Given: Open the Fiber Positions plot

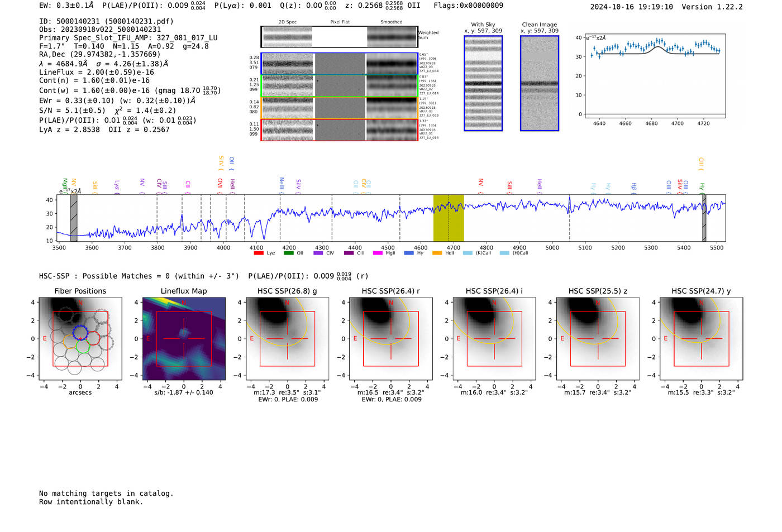Looking at the screenshot, I should (80, 338).
